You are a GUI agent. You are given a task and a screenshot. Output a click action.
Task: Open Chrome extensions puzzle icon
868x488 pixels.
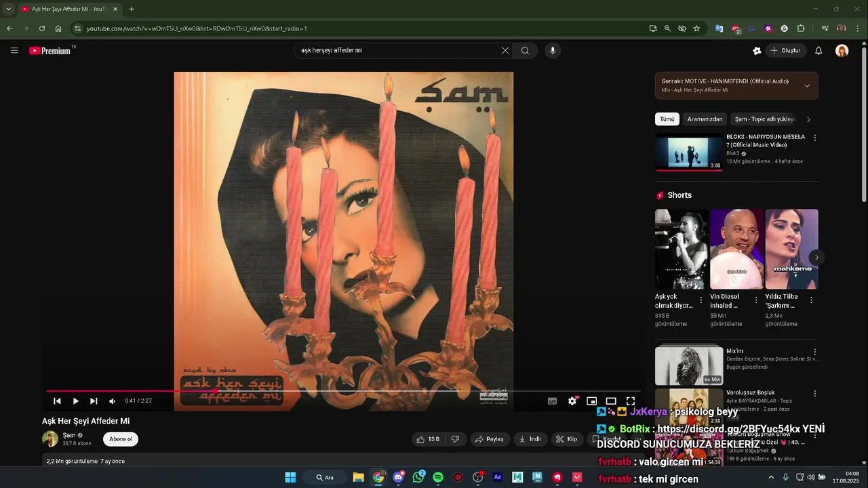pos(801,28)
